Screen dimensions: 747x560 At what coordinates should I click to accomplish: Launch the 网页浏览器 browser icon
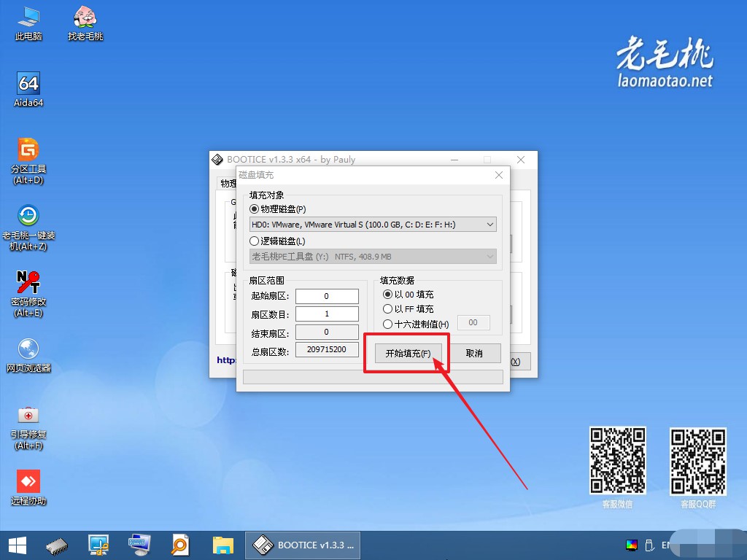28,355
